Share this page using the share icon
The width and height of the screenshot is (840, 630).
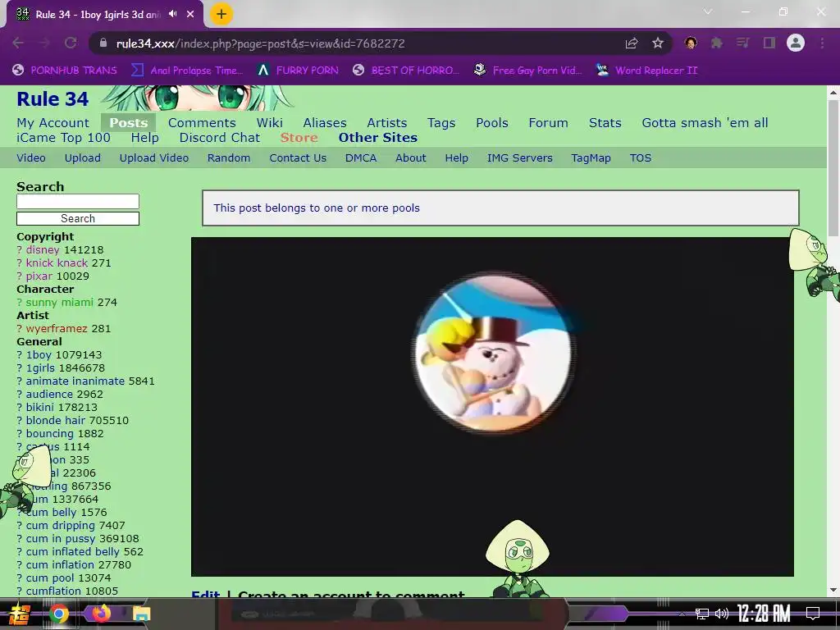click(x=632, y=43)
